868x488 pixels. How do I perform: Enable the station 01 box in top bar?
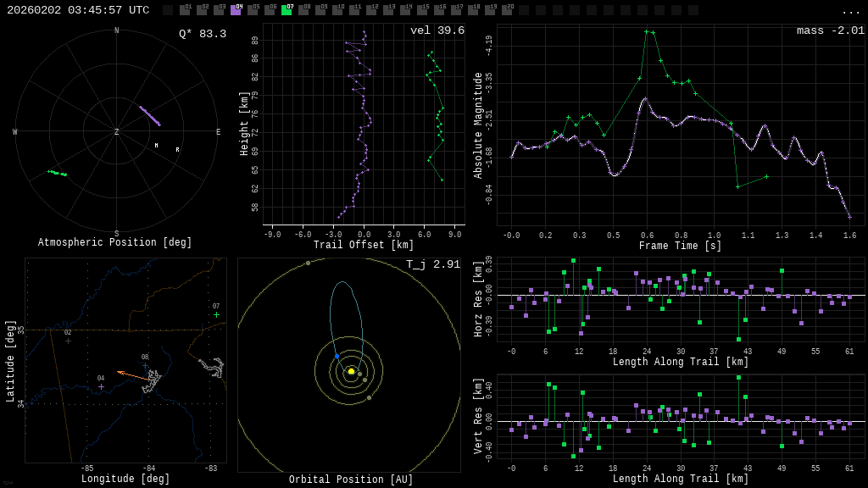point(185,10)
